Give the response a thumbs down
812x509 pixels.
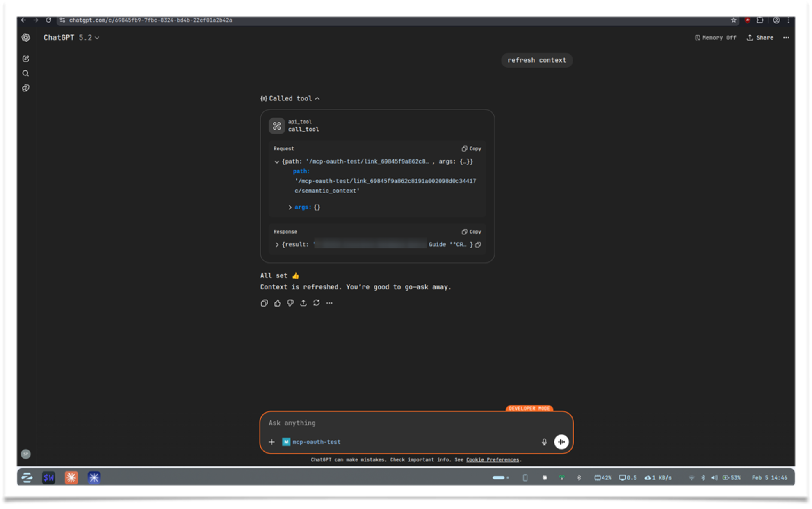pyautogui.click(x=290, y=303)
